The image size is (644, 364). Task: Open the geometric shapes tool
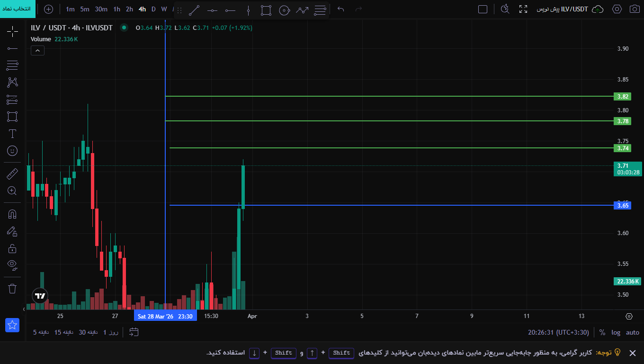[x=12, y=117]
